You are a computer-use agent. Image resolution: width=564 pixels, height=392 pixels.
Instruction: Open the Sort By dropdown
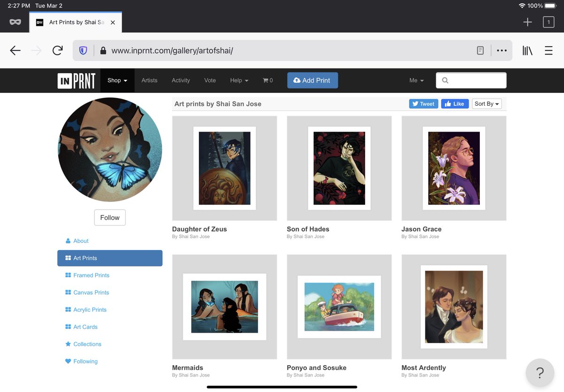486,104
